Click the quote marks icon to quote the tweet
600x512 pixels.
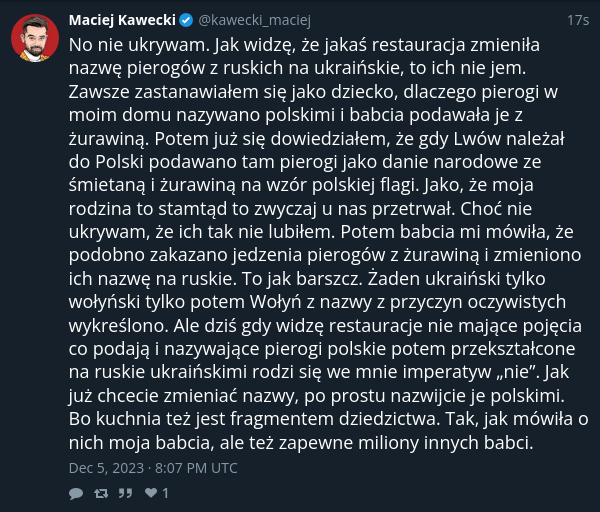click(126, 493)
